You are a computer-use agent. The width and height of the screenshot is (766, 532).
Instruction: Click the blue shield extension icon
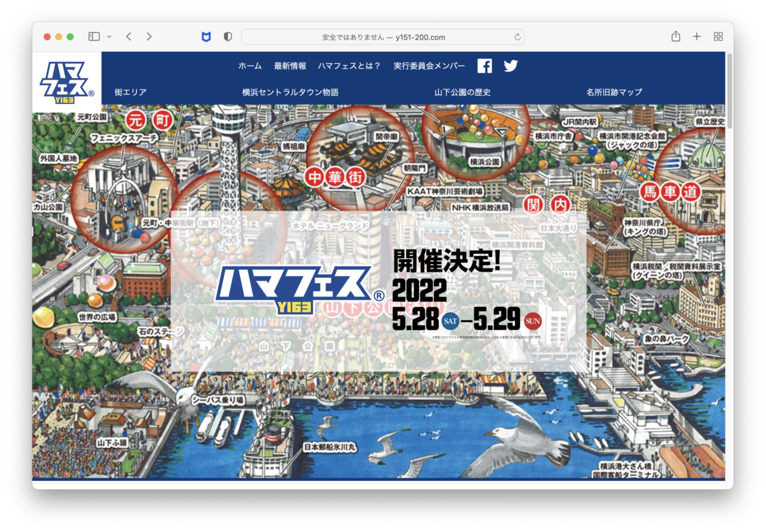(x=206, y=37)
